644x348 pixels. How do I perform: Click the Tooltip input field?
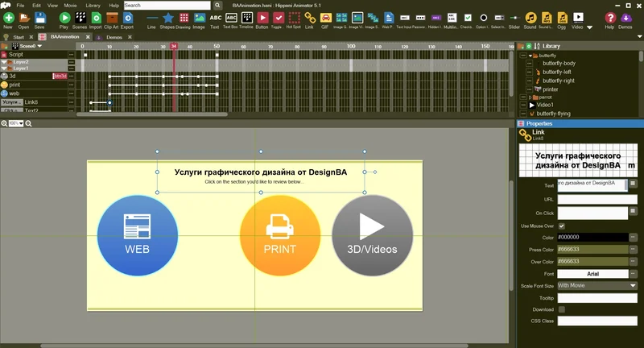coord(597,298)
